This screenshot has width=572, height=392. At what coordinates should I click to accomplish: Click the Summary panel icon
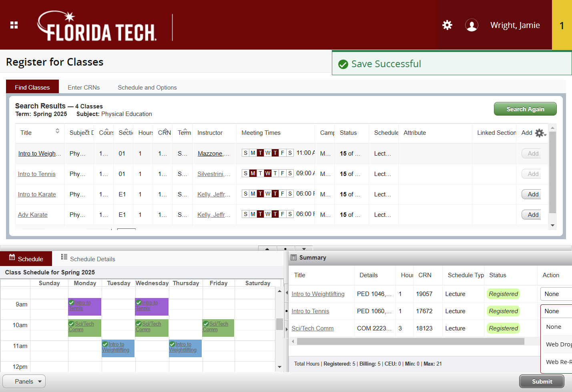[293, 258]
